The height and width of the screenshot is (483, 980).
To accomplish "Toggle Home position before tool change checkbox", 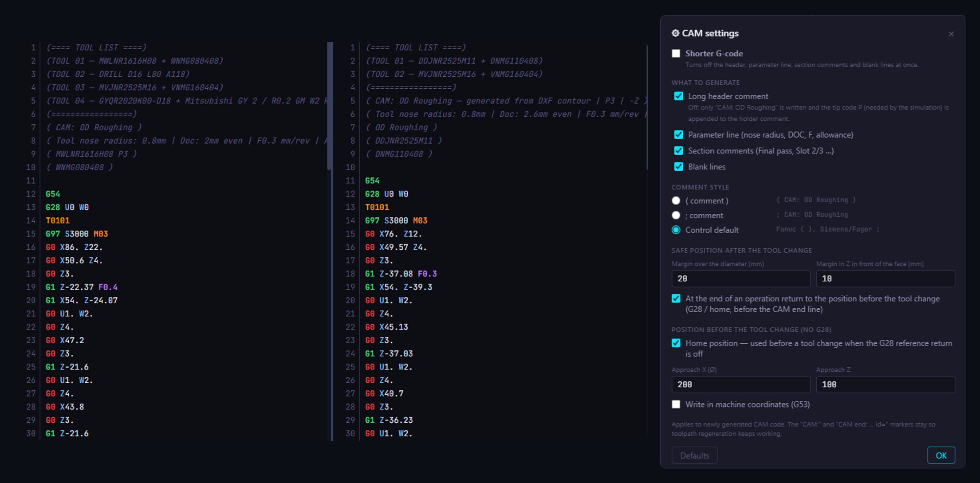I will [676, 343].
